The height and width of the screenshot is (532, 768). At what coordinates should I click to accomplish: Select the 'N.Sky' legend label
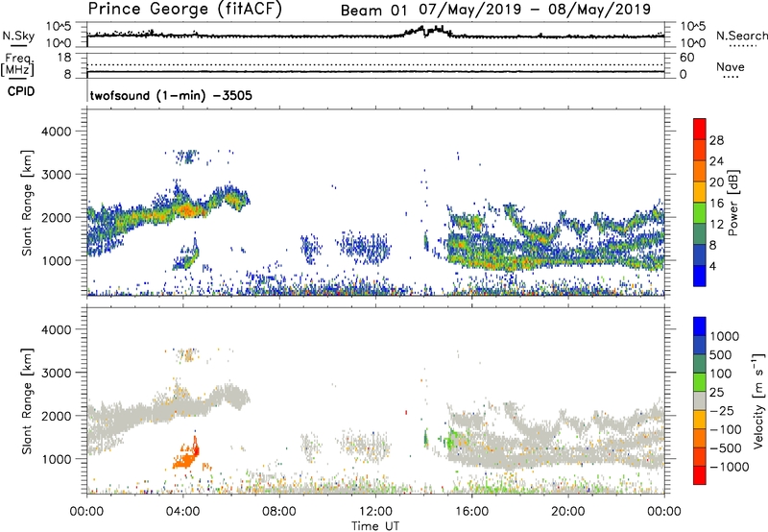[18, 36]
